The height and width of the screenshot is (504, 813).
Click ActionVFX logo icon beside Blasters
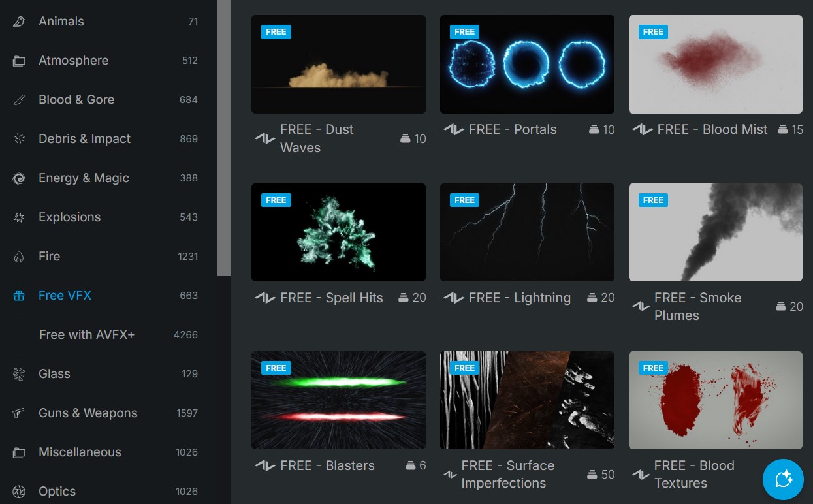[x=265, y=465]
